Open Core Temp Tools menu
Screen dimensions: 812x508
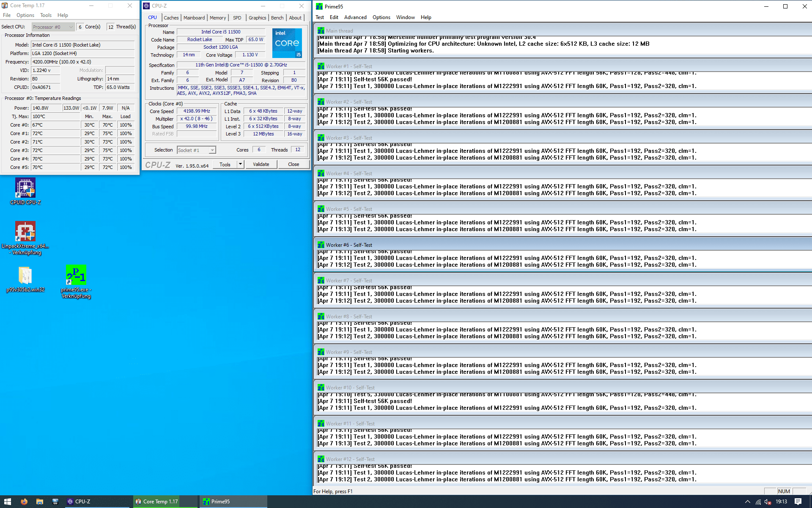pos(46,15)
